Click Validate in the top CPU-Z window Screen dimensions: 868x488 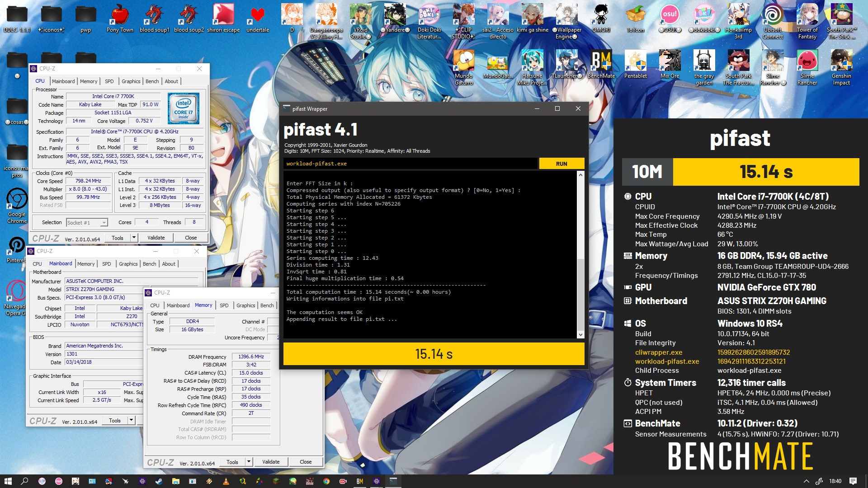[156, 238]
